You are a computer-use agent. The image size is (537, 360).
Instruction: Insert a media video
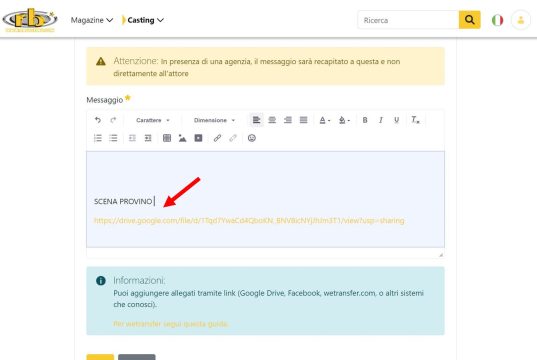198,138
